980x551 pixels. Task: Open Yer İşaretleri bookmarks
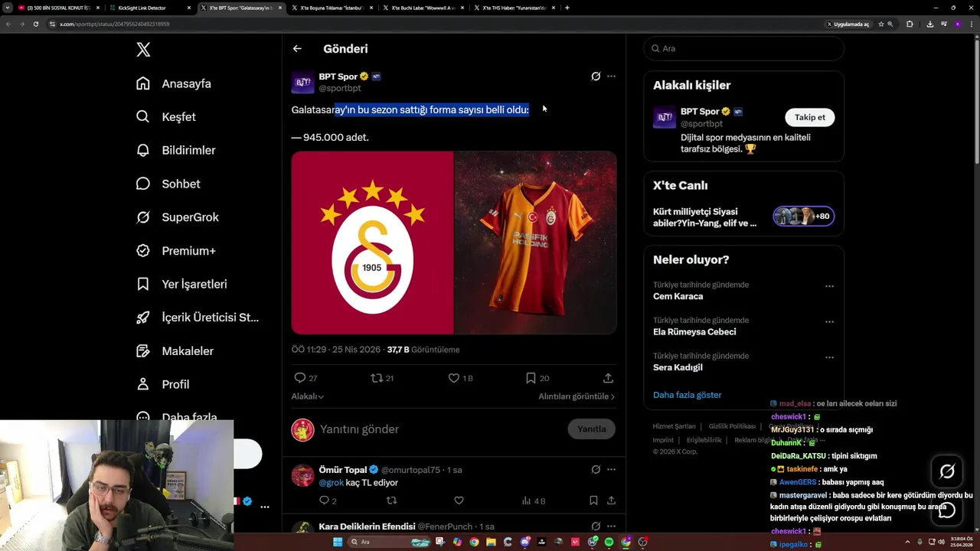tap(181, 284)
